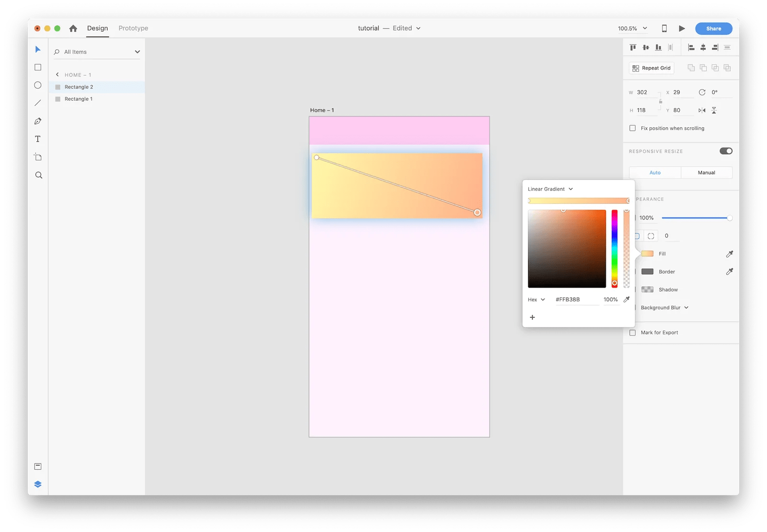Flip the selection horizontally
The image size is (767, 532).
coord(702,110)
